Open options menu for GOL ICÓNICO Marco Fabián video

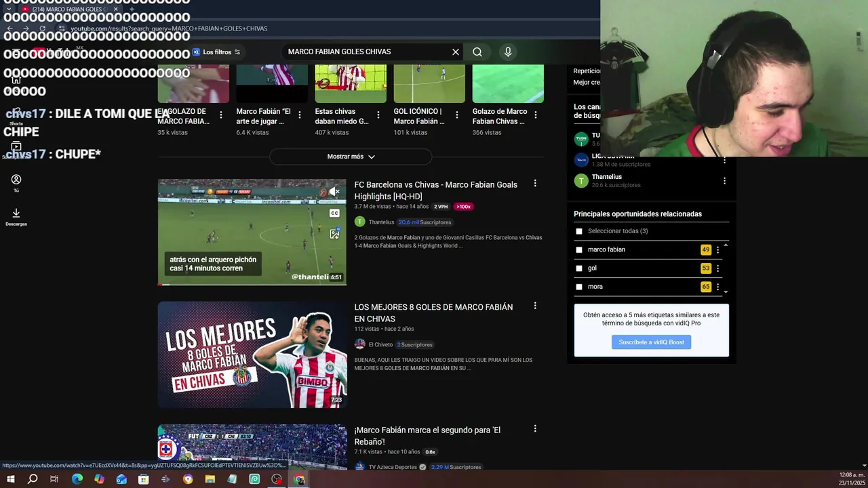[457, 115]
